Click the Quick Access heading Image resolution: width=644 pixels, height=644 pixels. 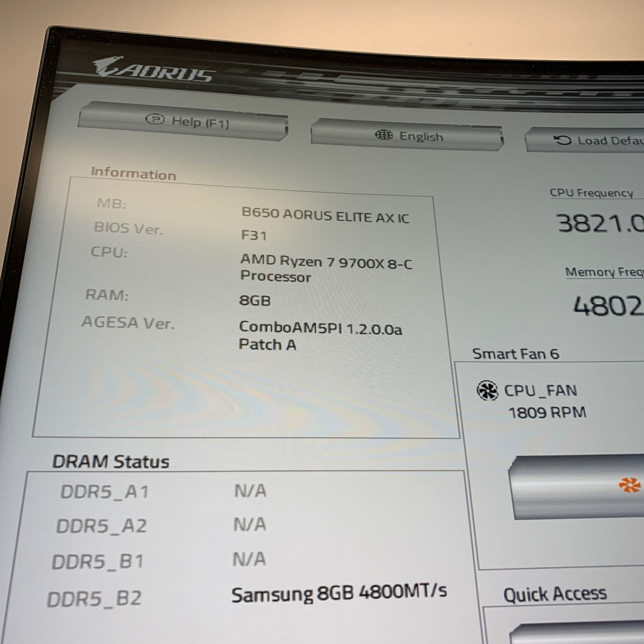point(555,594)
